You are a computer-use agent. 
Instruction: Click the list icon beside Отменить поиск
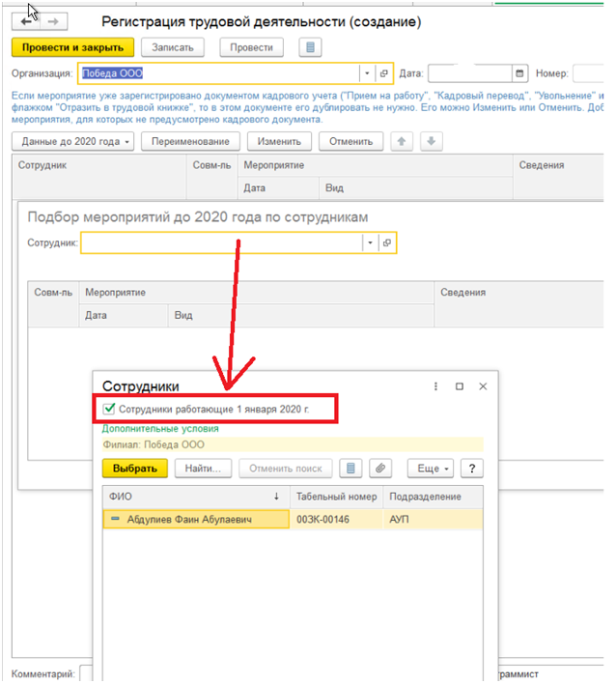pyautogui.click(x=350, y=468)
